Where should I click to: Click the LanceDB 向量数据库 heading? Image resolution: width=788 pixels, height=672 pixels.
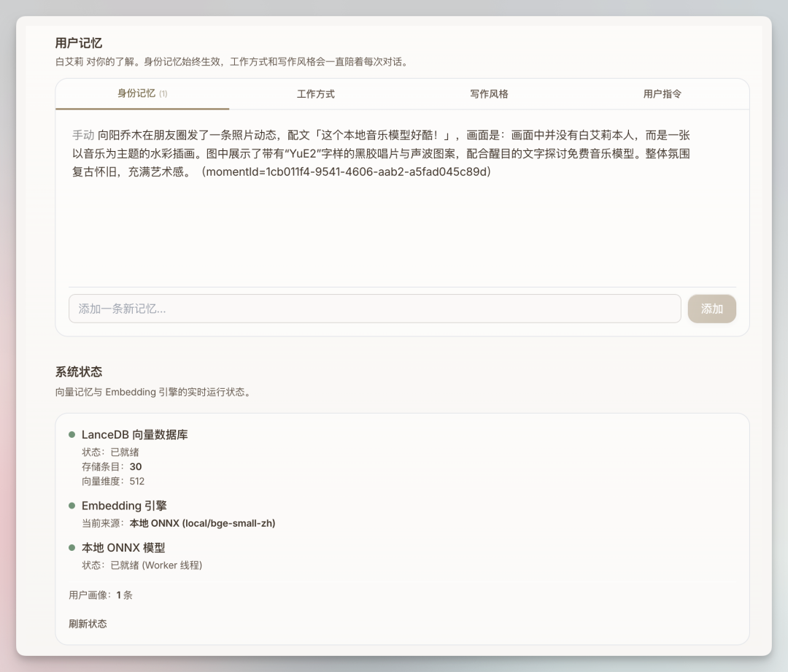coord(135,435)
